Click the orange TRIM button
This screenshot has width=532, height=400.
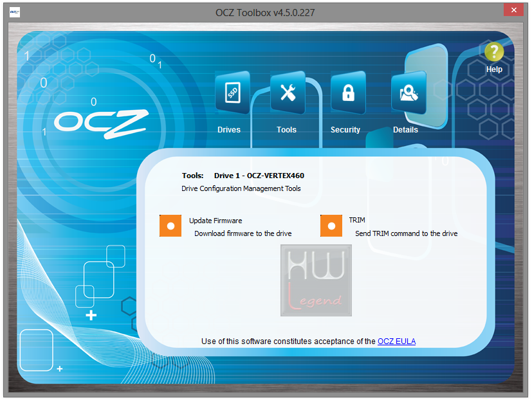331,226
